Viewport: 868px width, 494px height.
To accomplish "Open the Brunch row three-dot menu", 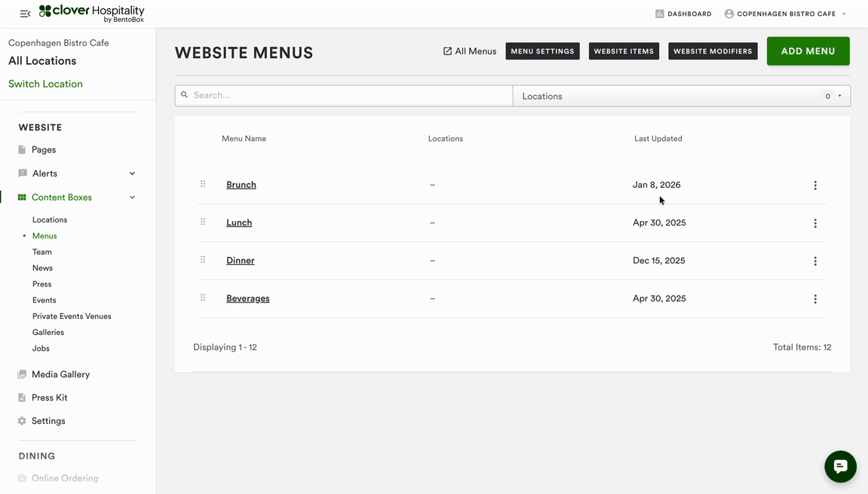I will click(x=815, y=185).
